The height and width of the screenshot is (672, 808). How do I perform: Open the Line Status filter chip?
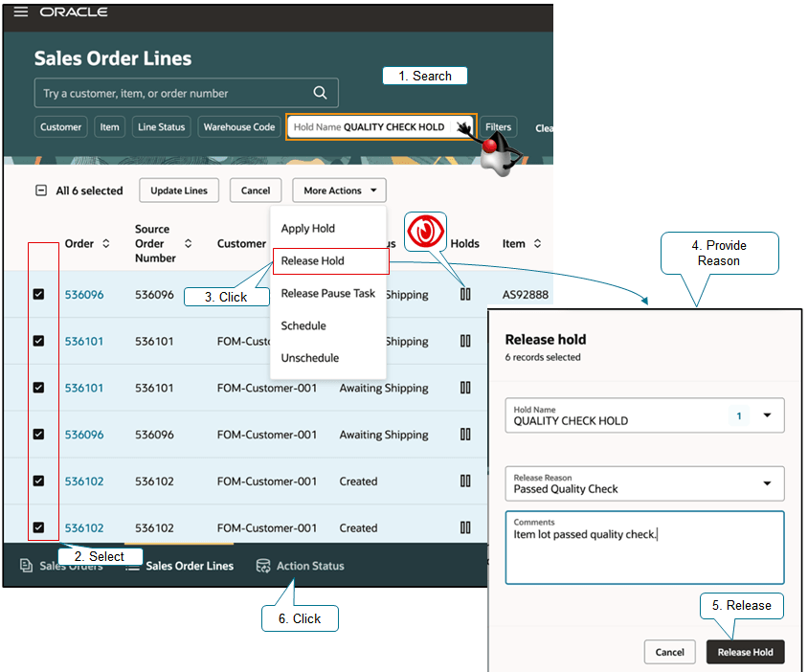(161, 126)
